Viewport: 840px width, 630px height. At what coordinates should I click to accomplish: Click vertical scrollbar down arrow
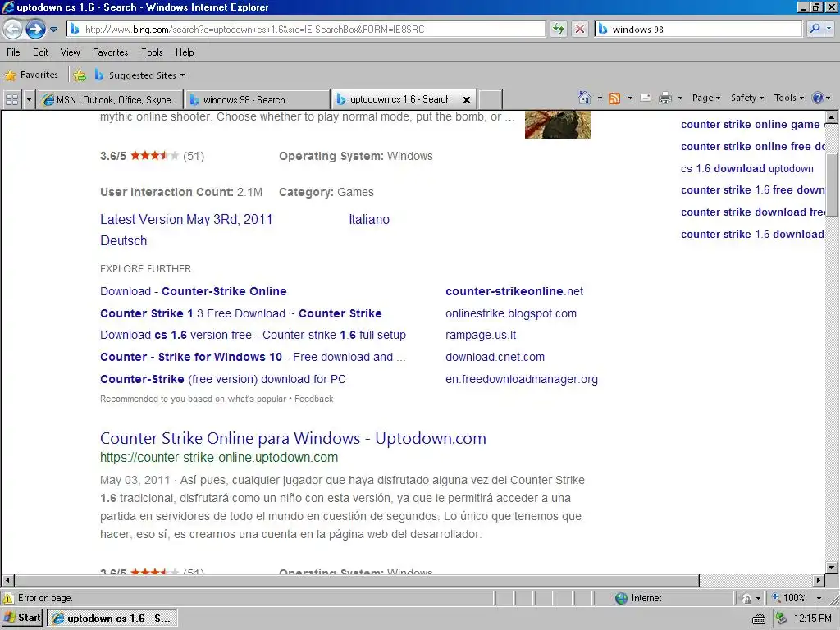click(832, 568)
